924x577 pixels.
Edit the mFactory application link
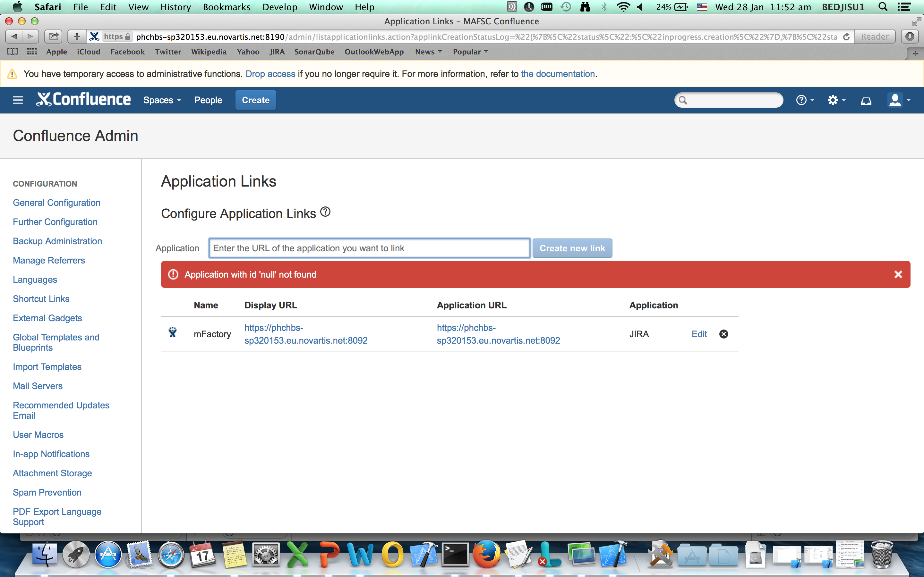[x=699, y=334]
